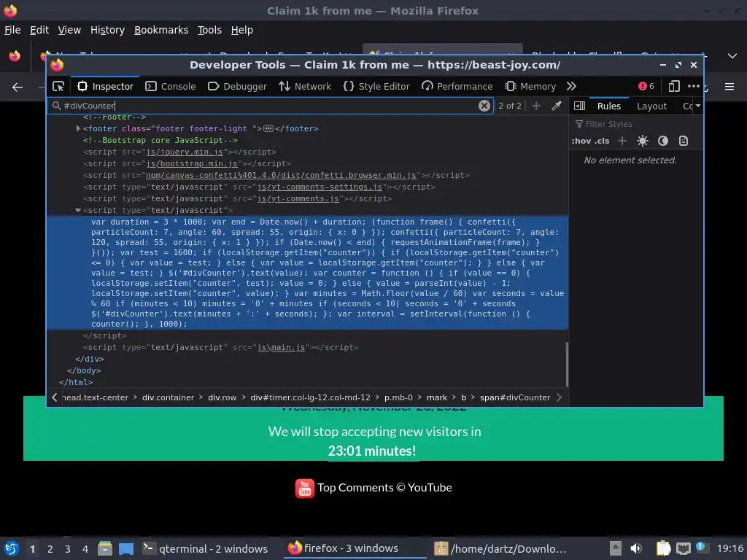Add new style rule with plus icon
The width and height of the screenshot is (747, 560).
pos(622,141)
